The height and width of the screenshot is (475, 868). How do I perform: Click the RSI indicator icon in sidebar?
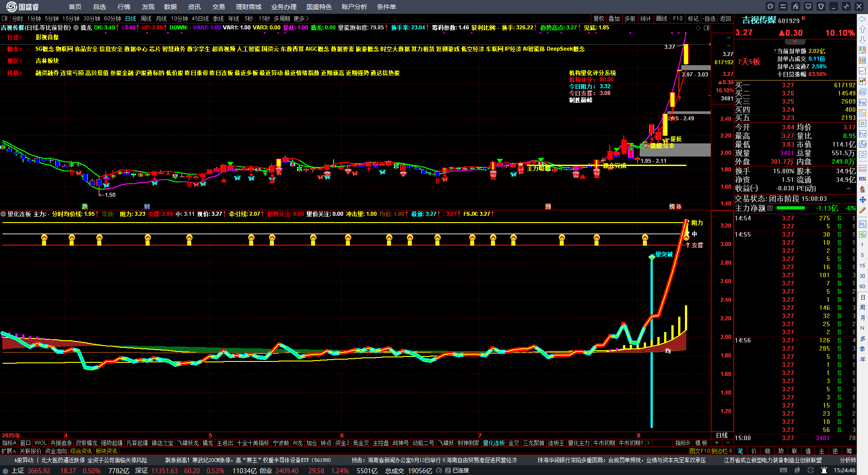[x=863, y=179]
